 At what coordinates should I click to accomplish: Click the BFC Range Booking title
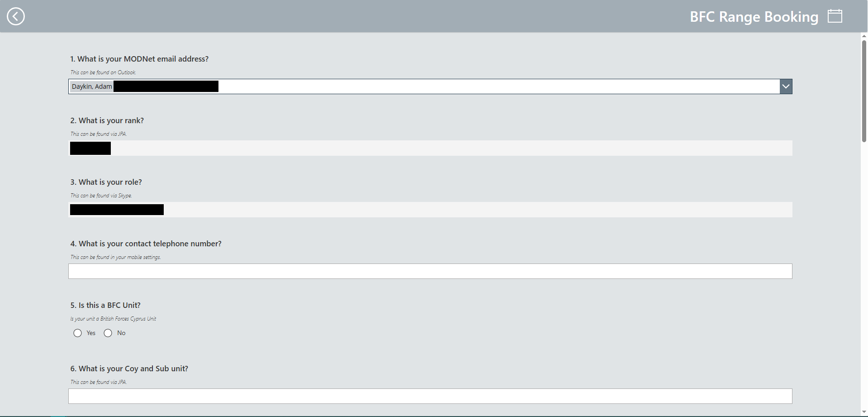pyautogui.click(x=754, y=17)
